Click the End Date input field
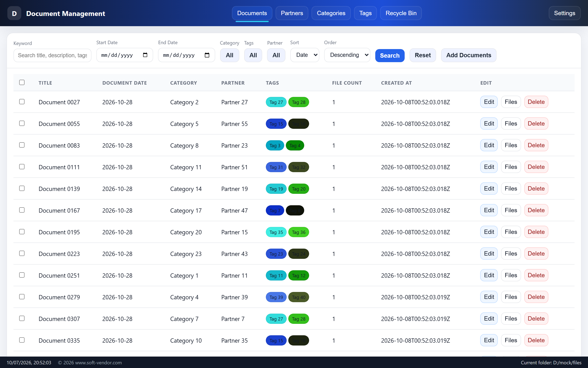The image size is (588, 368). pos(186,55)
